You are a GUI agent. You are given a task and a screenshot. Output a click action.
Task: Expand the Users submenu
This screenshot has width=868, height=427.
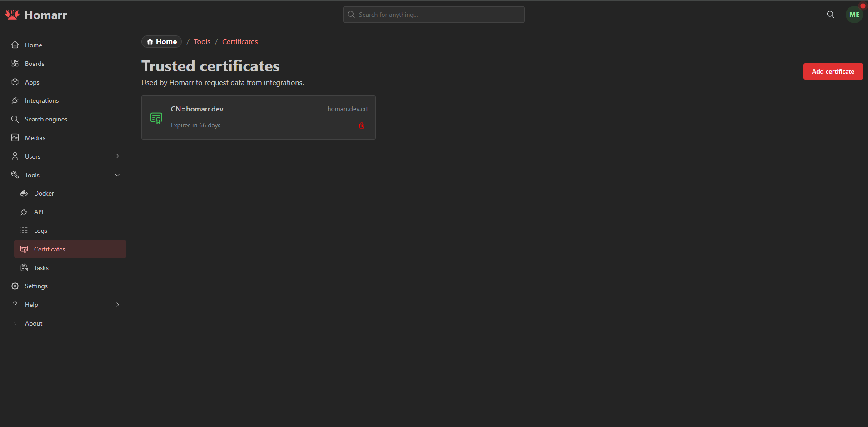[117, 156]
